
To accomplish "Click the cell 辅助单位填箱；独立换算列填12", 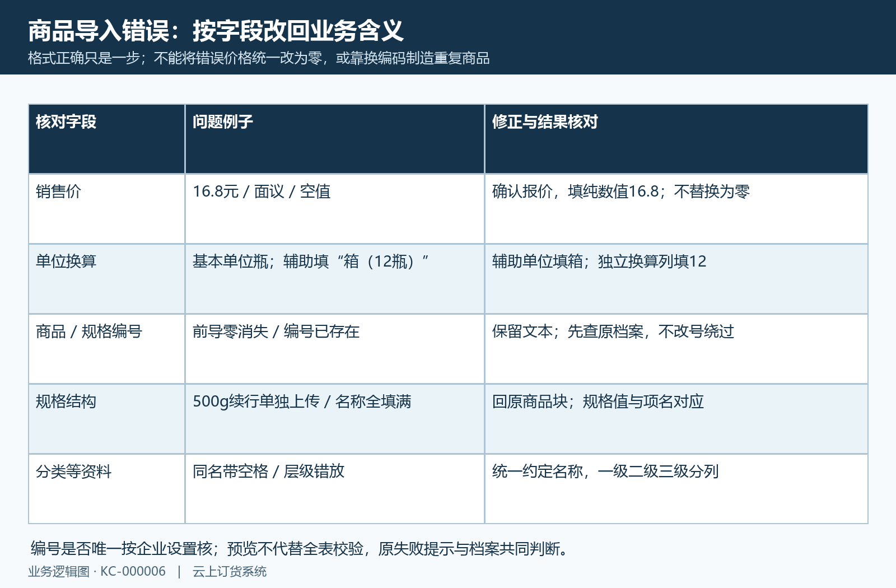I will click(x=676, y=279).
